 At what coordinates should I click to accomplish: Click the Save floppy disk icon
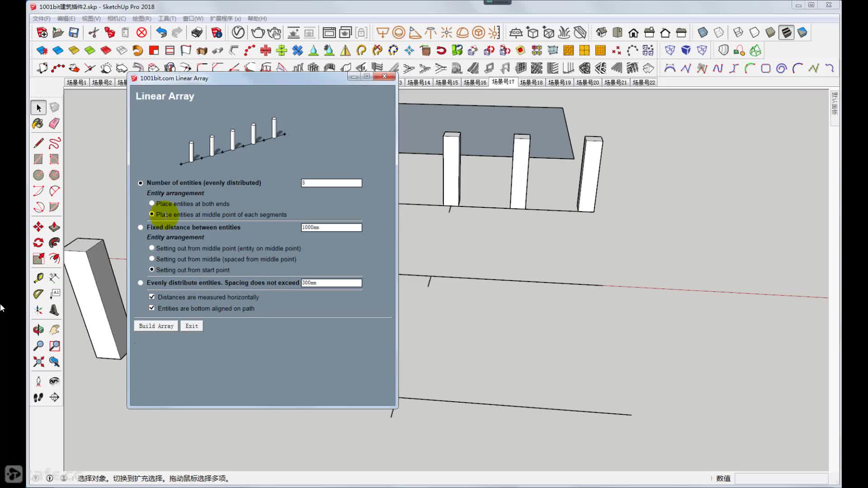pos(74,33)
